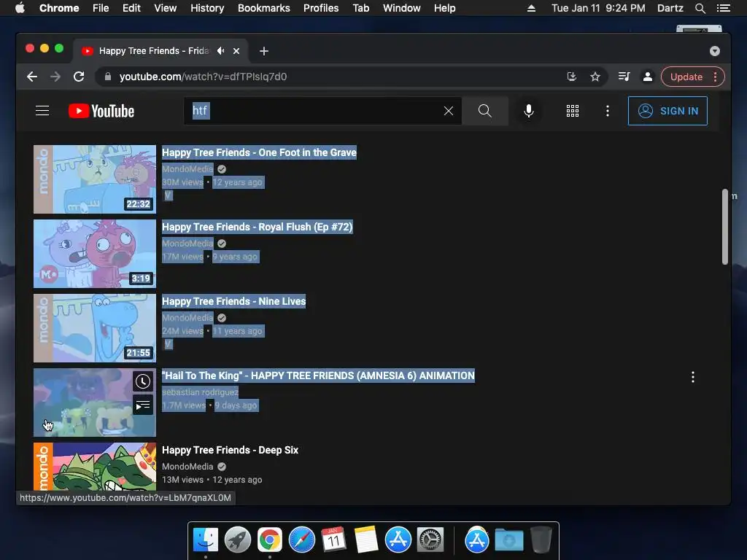Add Hail To The King to Watch later

click(143, 381)
